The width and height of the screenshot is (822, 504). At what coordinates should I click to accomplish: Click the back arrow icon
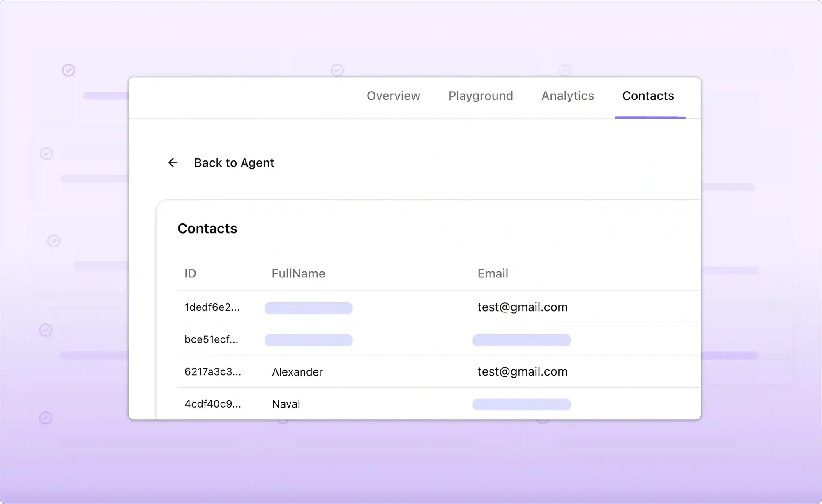[173, 163]
